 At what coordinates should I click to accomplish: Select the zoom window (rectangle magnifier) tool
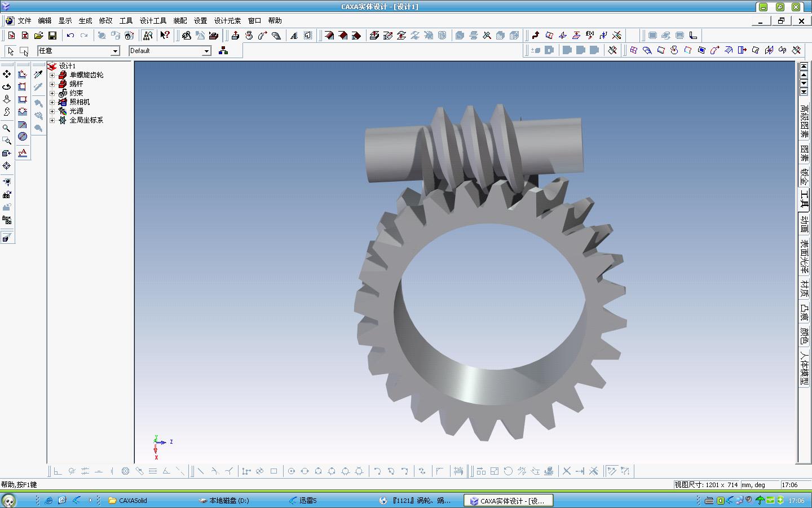pos(7,141)
